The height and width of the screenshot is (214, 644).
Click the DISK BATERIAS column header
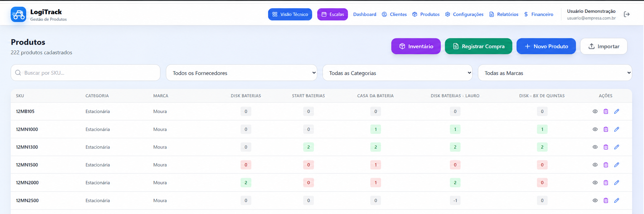click(x=246, y=96)
